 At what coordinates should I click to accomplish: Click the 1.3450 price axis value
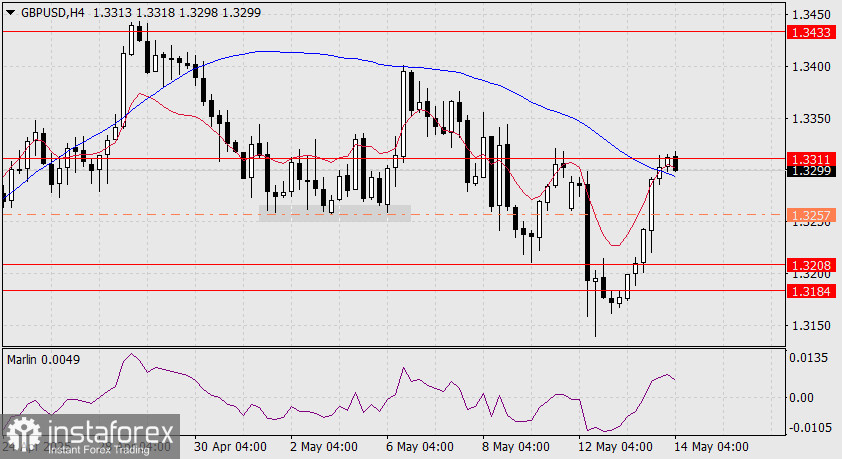click(811, 14)
